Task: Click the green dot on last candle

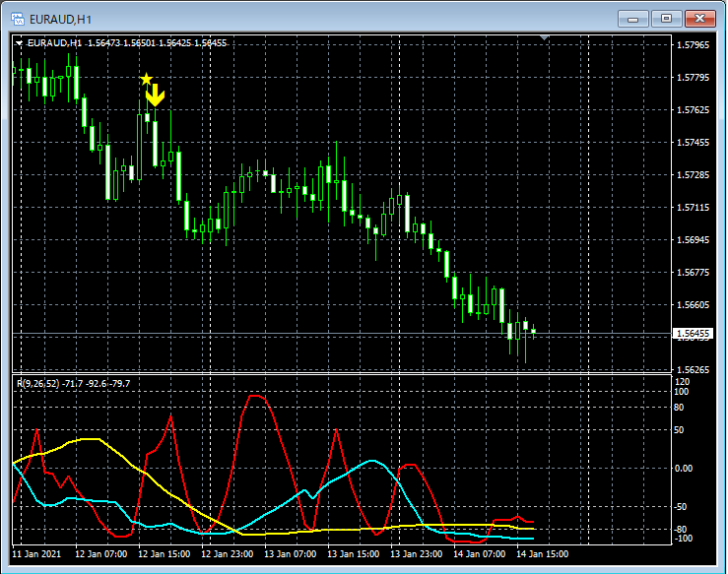Action: pyautogui.click(x=533, y=332)
